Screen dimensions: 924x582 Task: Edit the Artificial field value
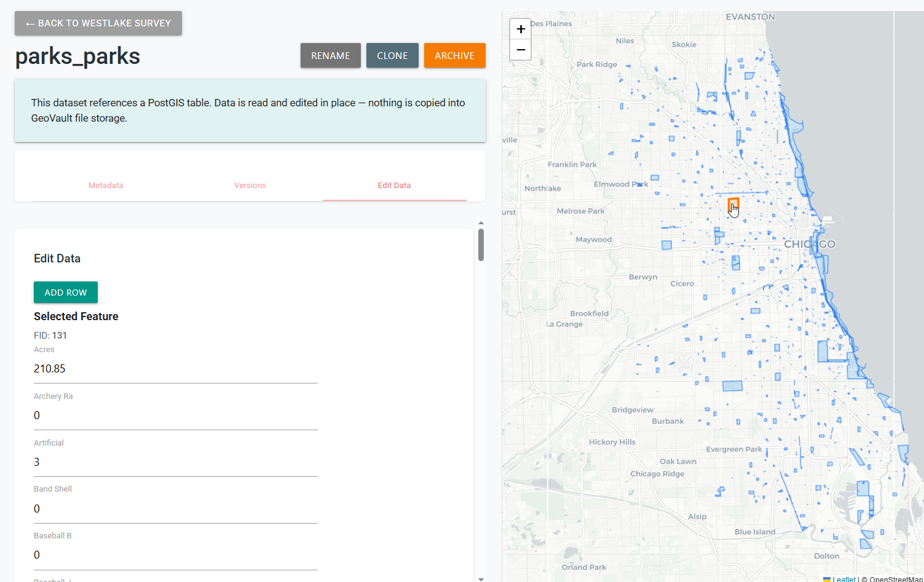pos(176,462)
